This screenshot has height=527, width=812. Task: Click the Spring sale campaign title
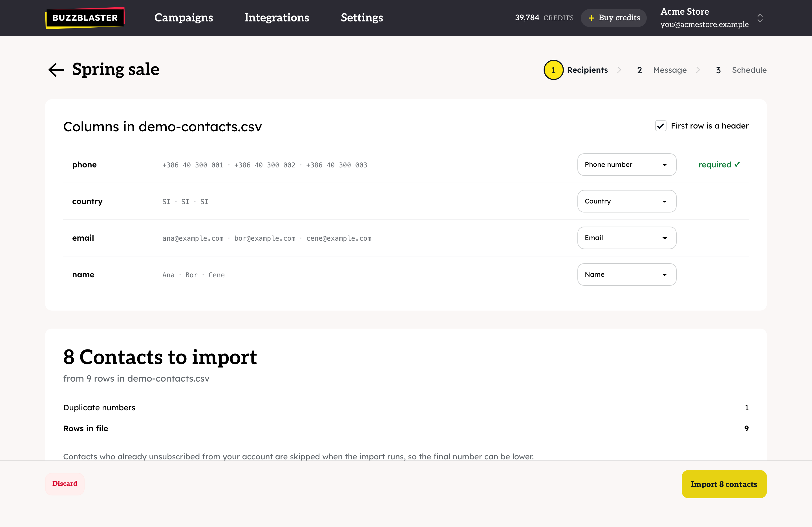[x=116, y=69]
